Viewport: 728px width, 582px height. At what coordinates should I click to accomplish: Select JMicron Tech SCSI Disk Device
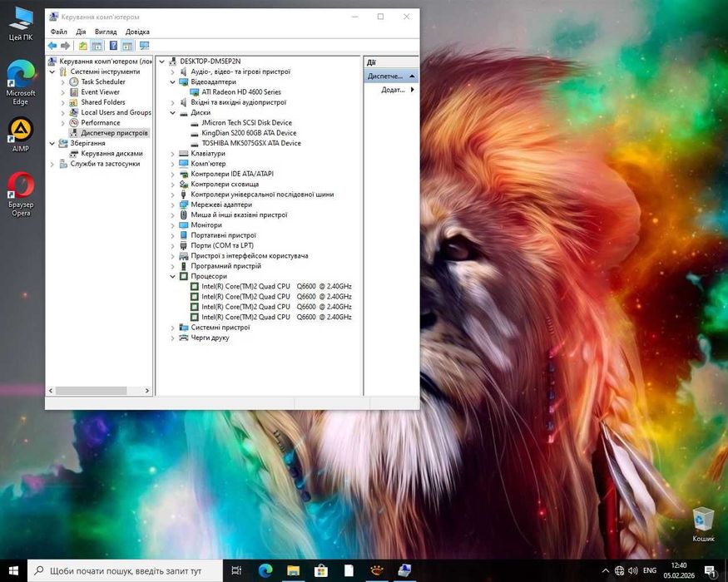coord(246,122)
